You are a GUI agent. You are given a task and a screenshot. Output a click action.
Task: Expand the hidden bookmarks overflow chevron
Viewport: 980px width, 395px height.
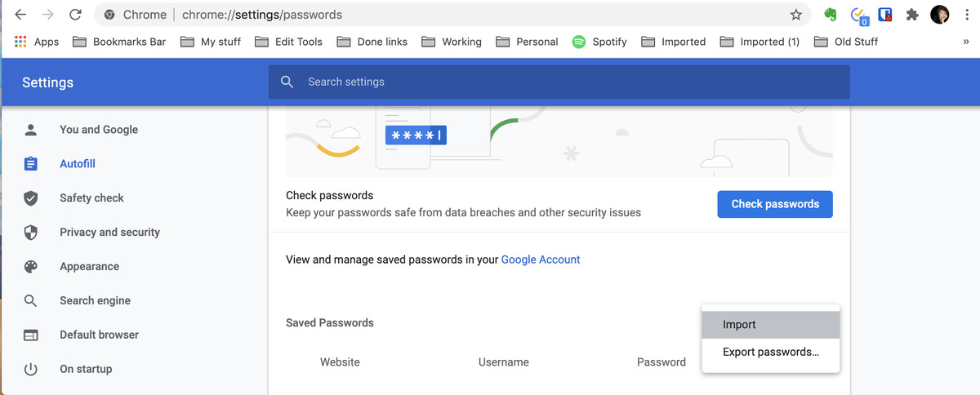pyautogui.click(x=966, y=42)
